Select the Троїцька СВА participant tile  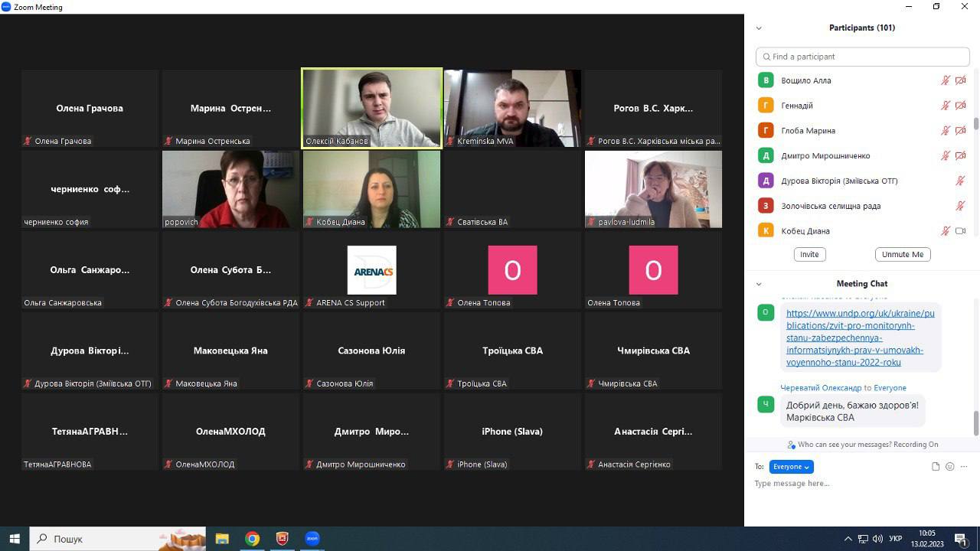(512, 350)
